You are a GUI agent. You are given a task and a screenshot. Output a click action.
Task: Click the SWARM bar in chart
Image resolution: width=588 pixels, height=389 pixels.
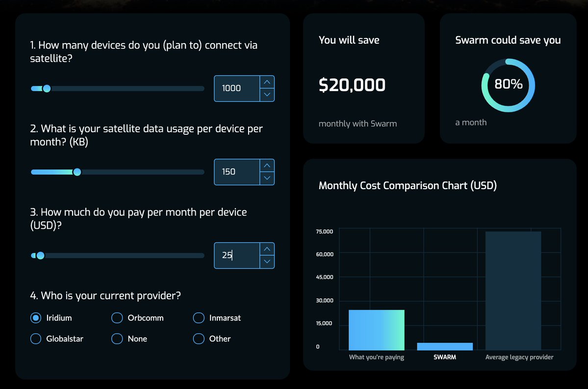[445, 346]
